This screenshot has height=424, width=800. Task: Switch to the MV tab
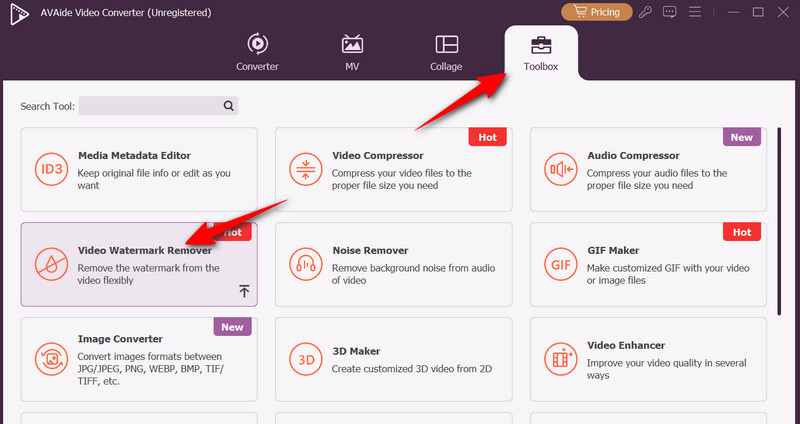click(x=352, y=53)
